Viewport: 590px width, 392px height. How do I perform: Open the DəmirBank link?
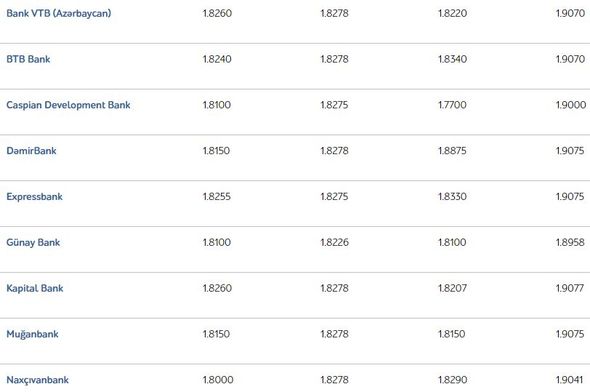(x=31, y=150)
